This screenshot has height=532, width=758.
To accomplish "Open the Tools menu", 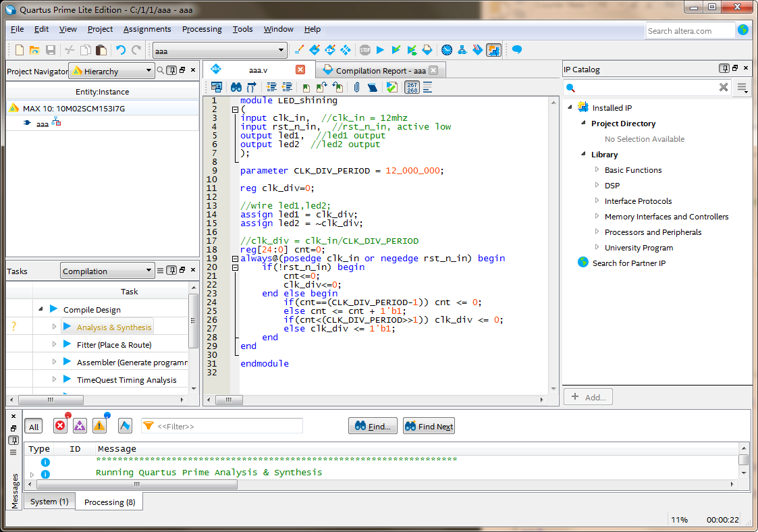I will (x=243, y=29).
